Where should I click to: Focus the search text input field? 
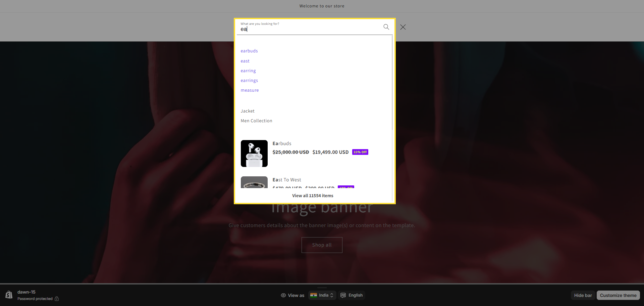(x=309, y=29)
